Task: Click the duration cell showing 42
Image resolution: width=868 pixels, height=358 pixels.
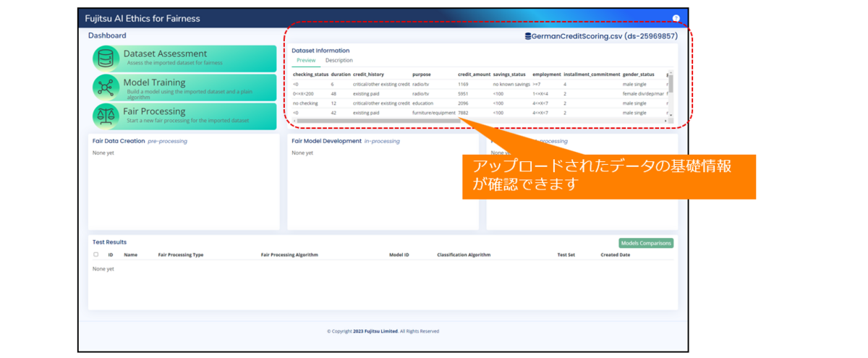Action: point(333,113)
